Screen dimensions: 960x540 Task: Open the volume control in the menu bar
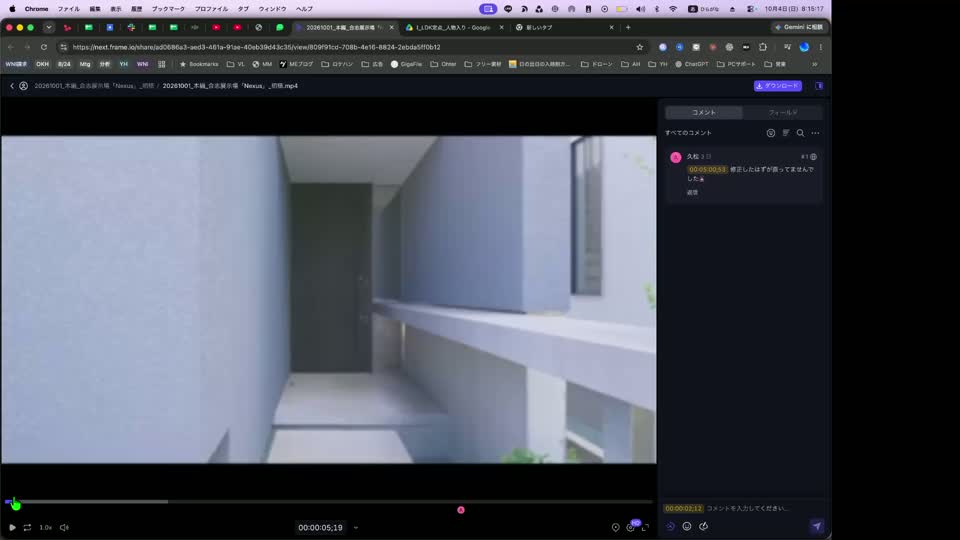(x=640, y=9)
